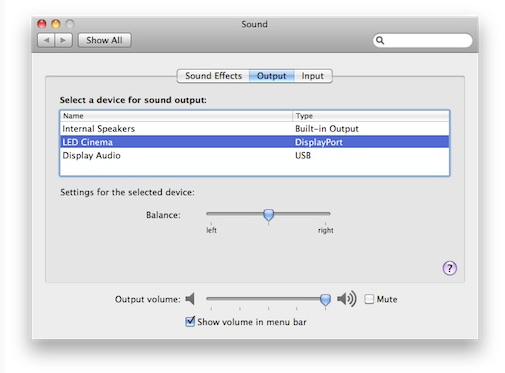Click the back navigation arrow
Screen dimensions: 505x373
tap(46, 40)
